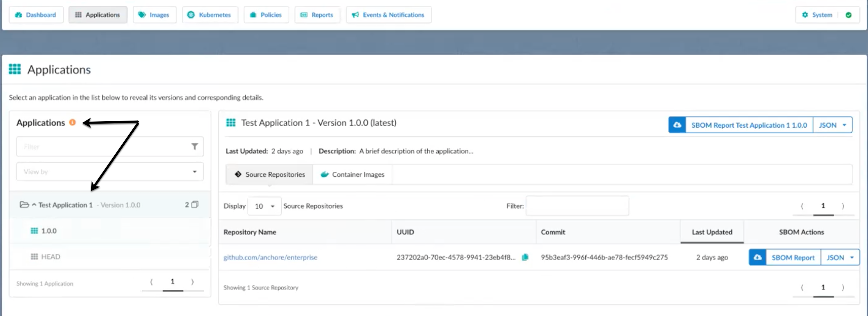Click the green system health status icon
Screen dimensions: 868x316
coord(849,15)
